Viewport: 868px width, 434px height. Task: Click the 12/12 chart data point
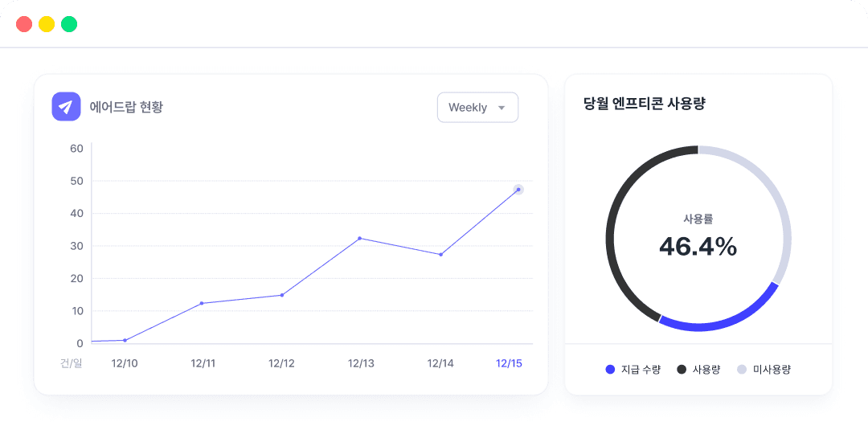click(x=282, y=295)
